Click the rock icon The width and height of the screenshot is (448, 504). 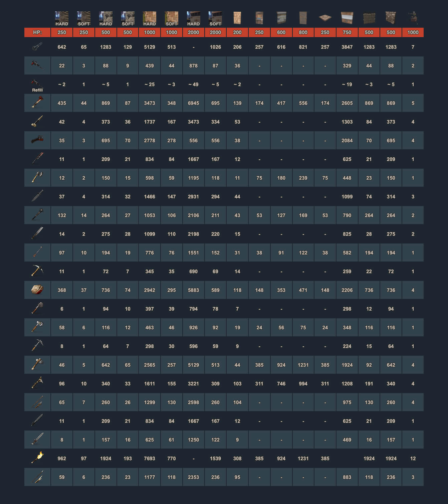[x=37, y=289]
